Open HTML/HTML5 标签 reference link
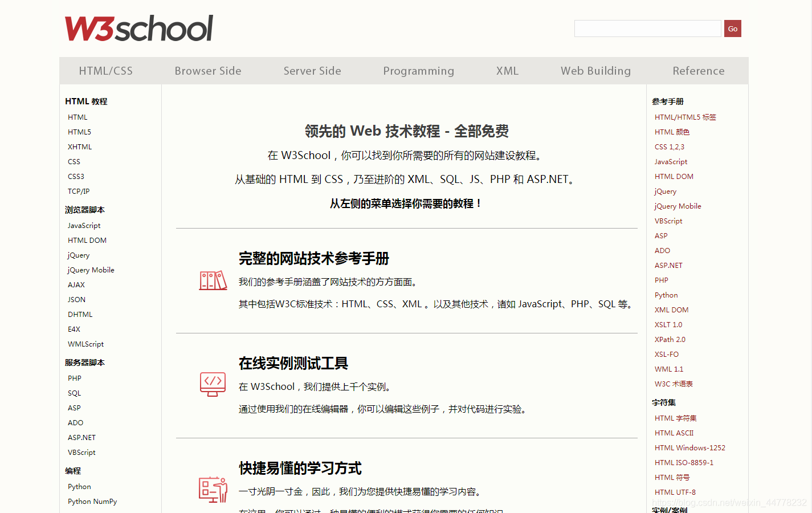The height and width of the screenshot is (513, 812). click(x=685, y=117)
